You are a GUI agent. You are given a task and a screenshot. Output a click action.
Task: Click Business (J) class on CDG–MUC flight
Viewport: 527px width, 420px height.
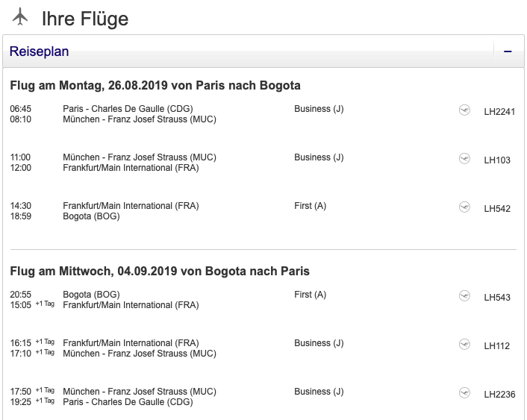[x=319, y=109]
